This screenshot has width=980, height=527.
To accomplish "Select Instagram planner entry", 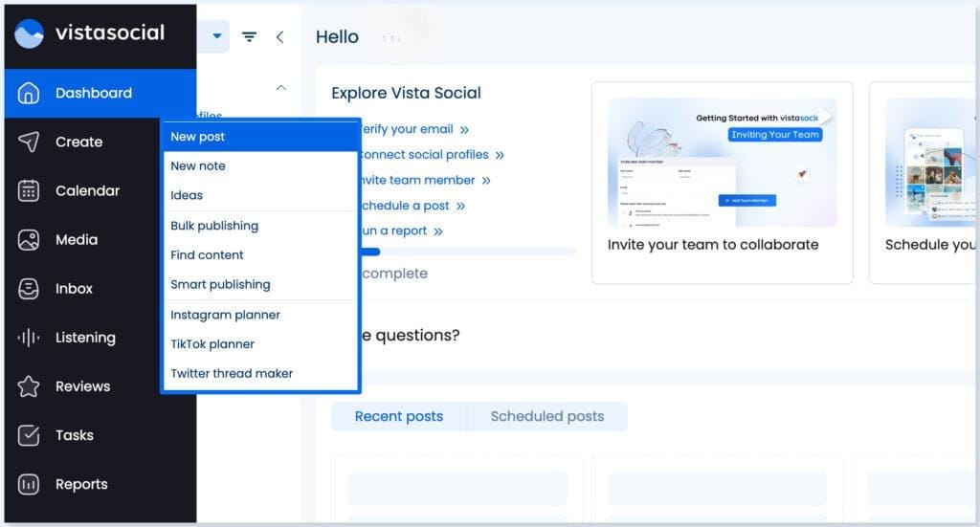I will point(260,315).
